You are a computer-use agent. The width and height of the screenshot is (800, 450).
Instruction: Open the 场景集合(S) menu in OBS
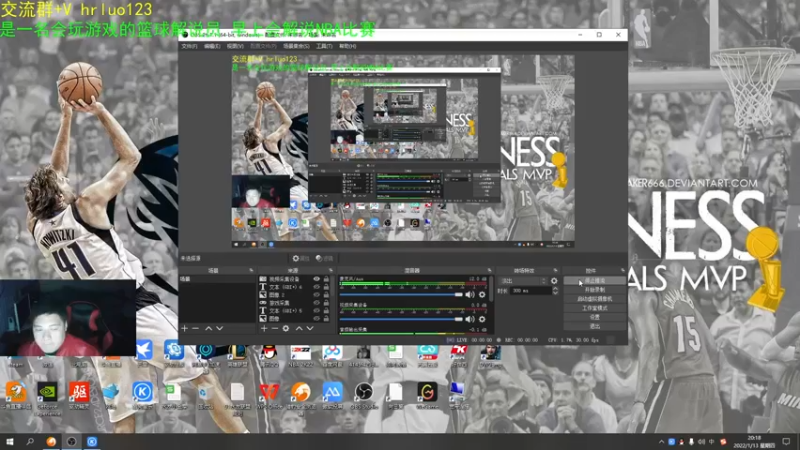click(x=296, y=46)
